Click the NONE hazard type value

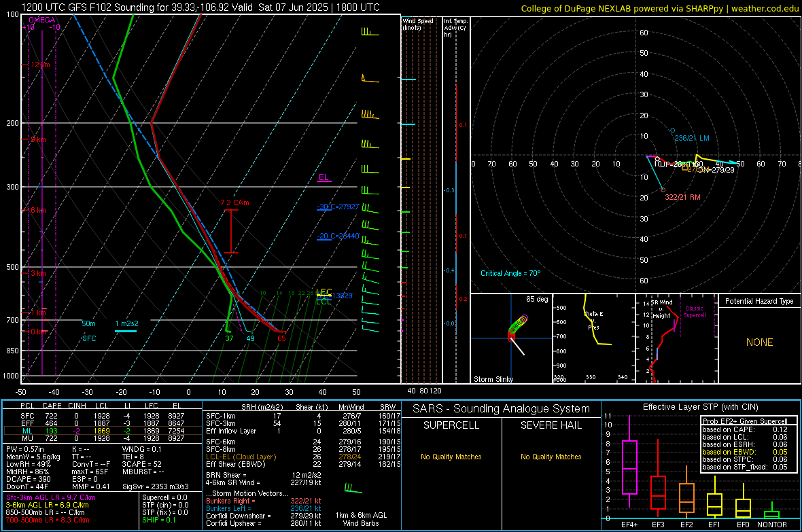point(760,342)
